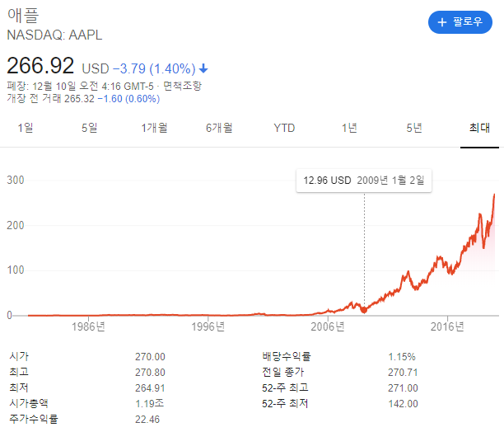Click the 주가수익률 value 22.46

click(x=147, y=420)
